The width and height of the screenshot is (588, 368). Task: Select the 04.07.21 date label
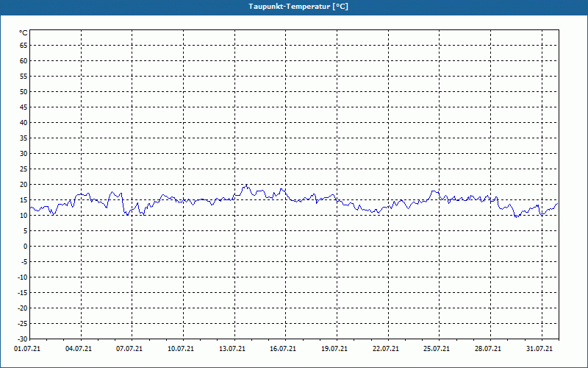point(79,349)
